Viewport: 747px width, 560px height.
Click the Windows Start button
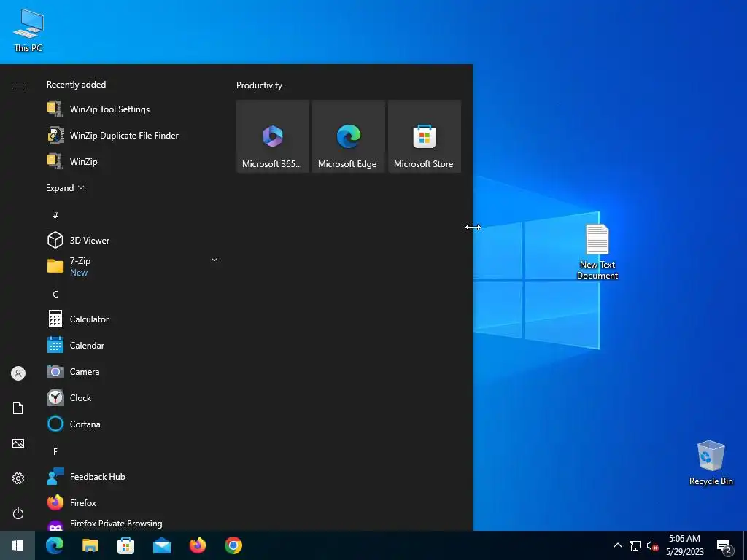coord(18,545)
